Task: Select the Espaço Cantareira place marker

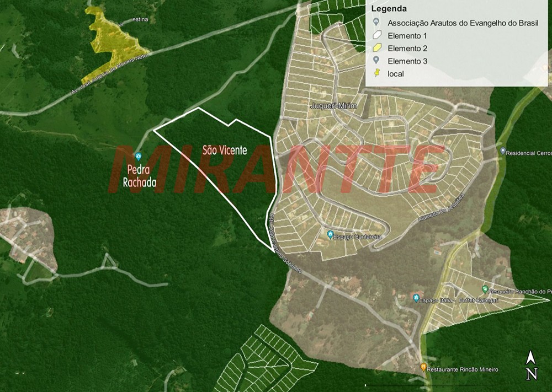Action: tap(330, 235)
